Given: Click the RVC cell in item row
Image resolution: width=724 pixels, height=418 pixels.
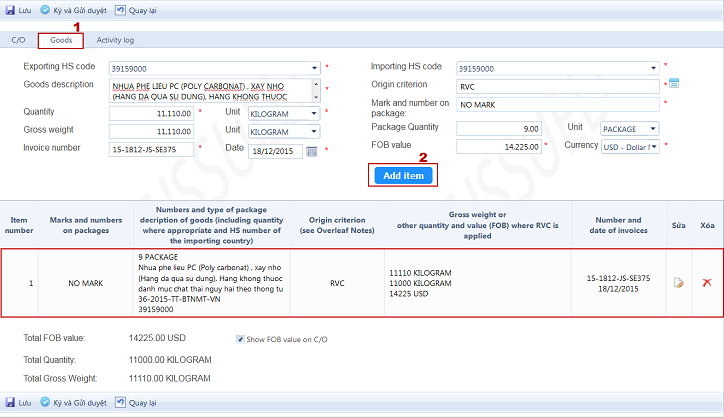Looking at the screenshot, I should pyautogui.click(x=337, y=283).
